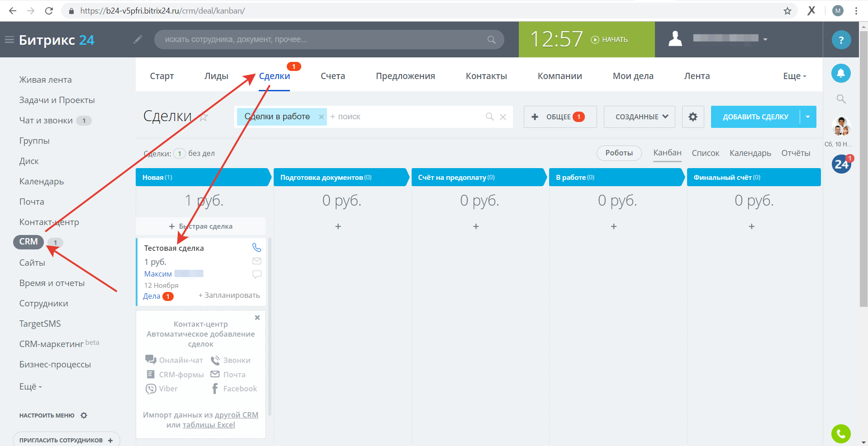Click the pencil edit icon in header

(x=138, y=40)
